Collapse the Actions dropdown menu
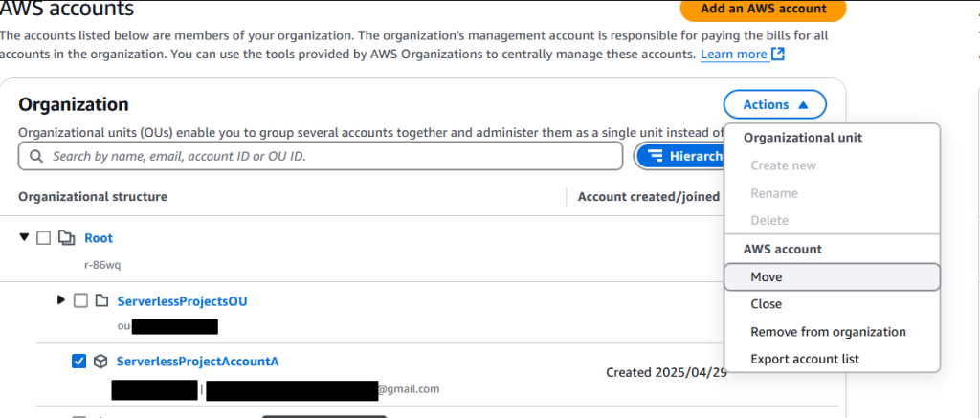The image size is (980, 418). pos(775,105)
